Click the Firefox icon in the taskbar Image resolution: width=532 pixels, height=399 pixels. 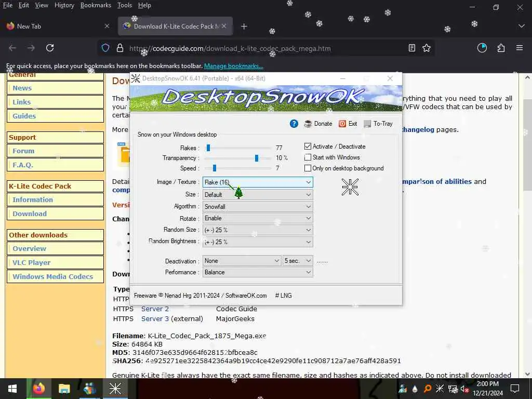[x=38, y=389]
